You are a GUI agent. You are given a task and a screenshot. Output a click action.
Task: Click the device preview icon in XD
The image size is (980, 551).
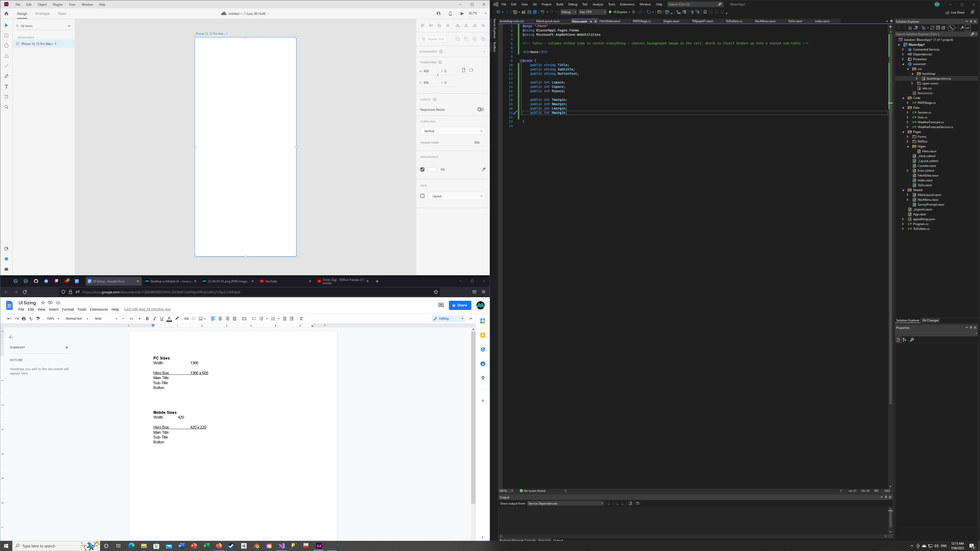click(x=450, y=14)
